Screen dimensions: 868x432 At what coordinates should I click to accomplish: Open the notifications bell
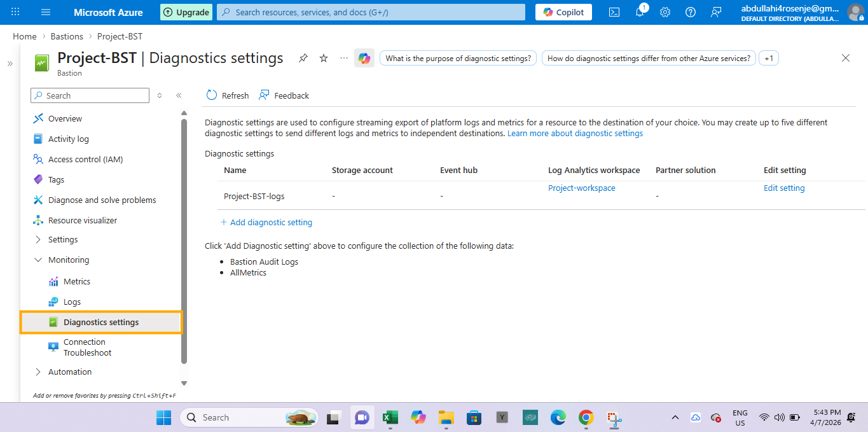click(x=640, y=12)
